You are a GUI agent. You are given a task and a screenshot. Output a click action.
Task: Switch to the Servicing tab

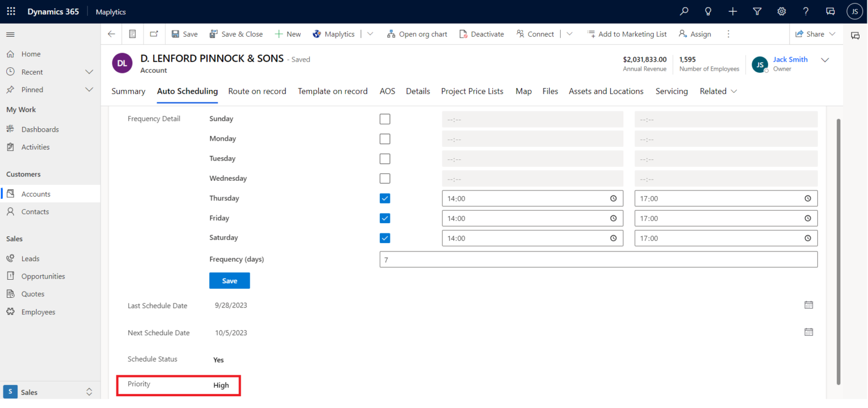tap(671, 91)
